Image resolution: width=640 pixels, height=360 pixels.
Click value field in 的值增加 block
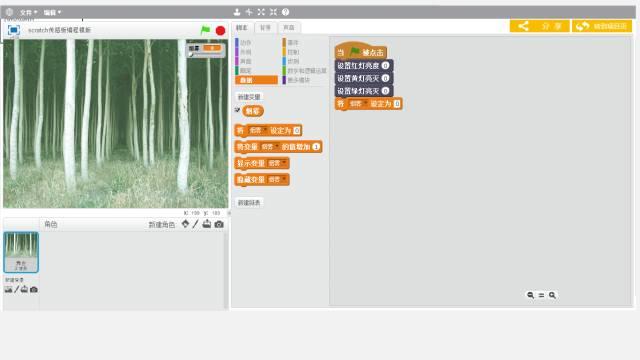coord(316,147)
